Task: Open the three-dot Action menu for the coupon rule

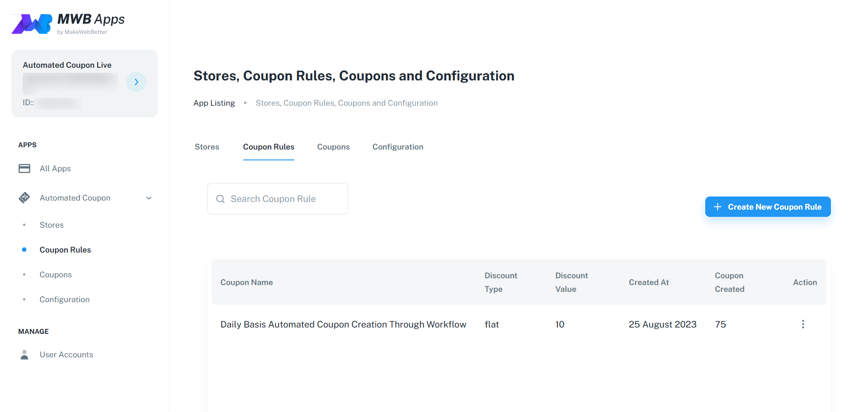Action: tap(803, 324)
